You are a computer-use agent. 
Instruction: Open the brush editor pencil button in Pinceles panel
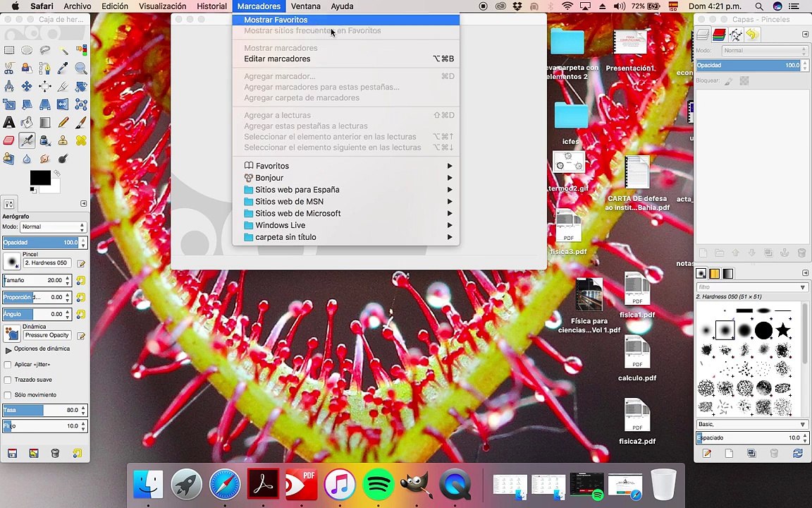point(706,453)
